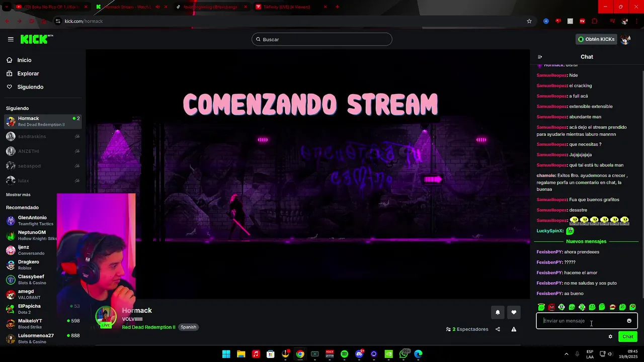Collapse the chat panel using header icon

click(540, 57)
